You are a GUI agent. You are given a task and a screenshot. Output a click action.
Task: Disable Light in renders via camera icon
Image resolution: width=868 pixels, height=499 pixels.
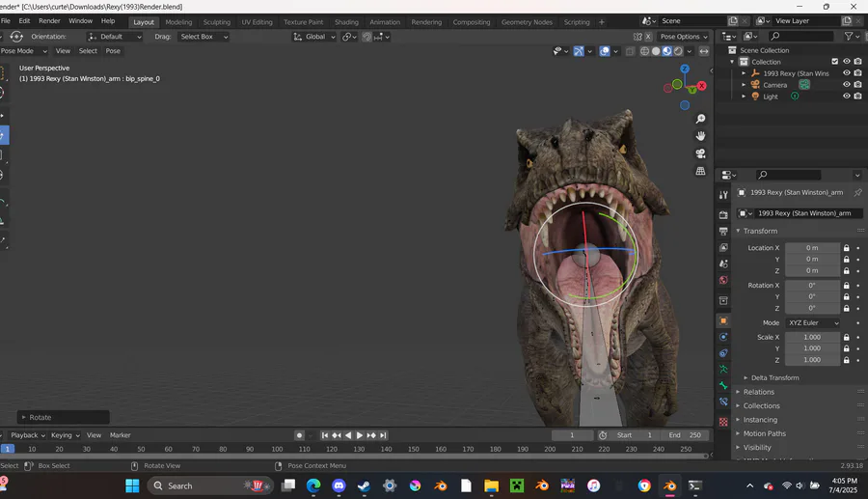(857, 96)
